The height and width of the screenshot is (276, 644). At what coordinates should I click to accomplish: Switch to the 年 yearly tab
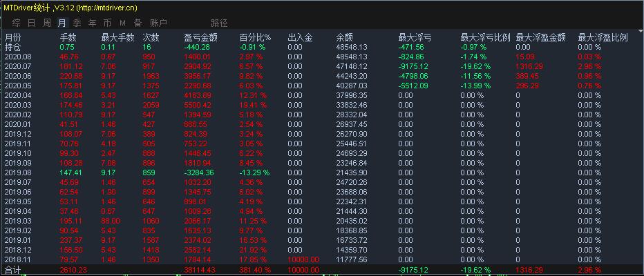tap(93, 23)
